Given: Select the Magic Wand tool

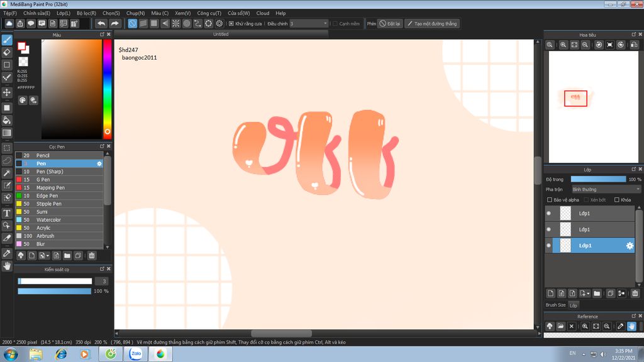Looking at the screenshot, I should click(x=7, y=173).
